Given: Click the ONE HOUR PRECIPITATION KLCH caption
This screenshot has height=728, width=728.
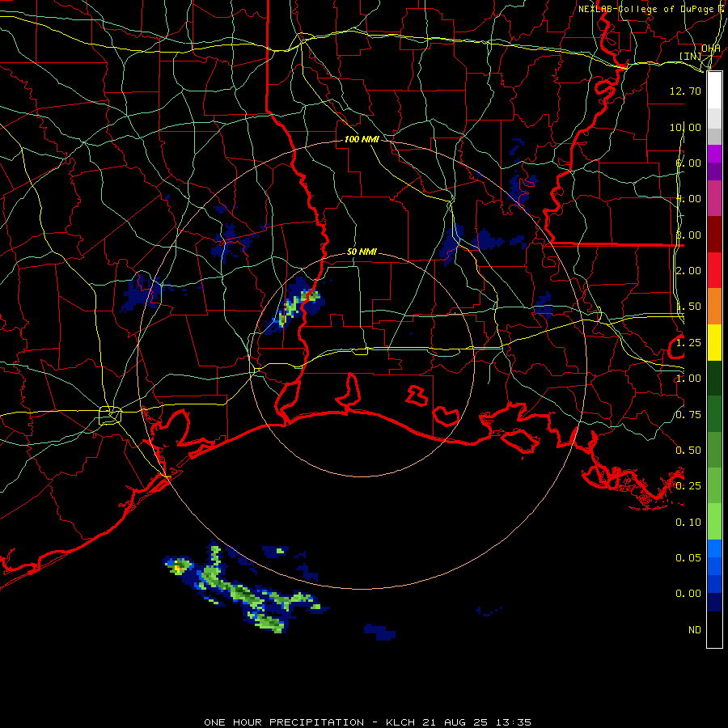Looking at the screenshot, I should [x=368, y=722].
